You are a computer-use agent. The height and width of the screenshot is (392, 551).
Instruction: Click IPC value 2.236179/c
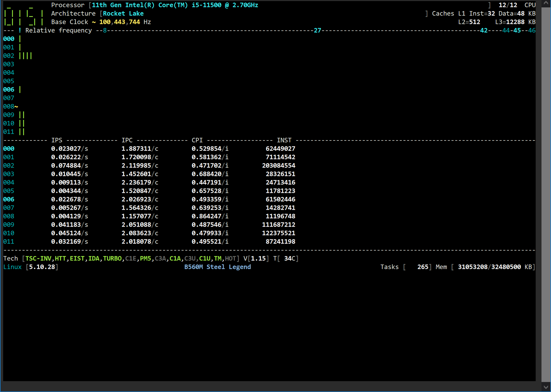pyautogui.click(x=140, y=182)
